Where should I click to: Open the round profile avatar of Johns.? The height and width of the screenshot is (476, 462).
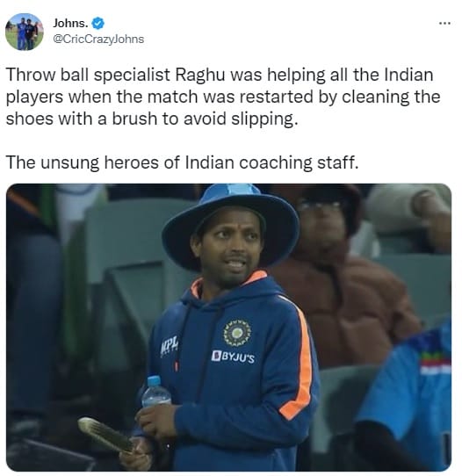point(25,32)
